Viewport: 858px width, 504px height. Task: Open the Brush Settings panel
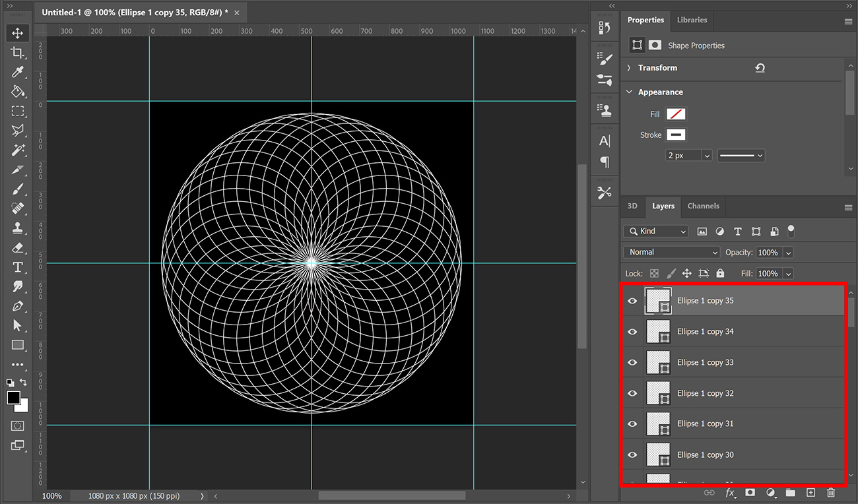point(605,59)
